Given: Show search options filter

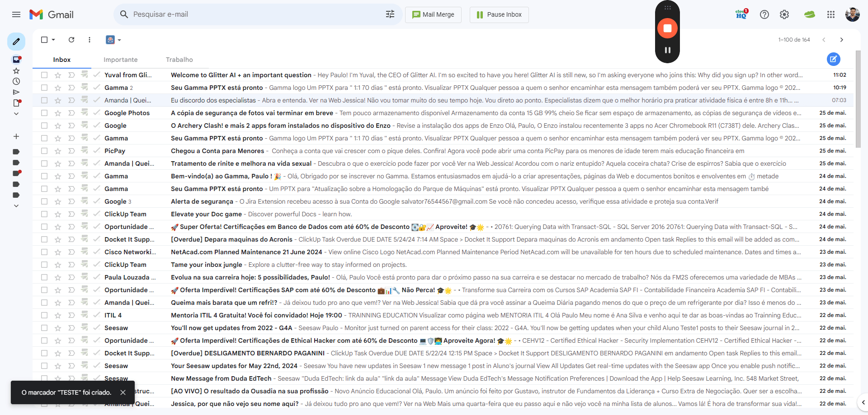Looking at the screenshot, I should click(x=390, y=14).
